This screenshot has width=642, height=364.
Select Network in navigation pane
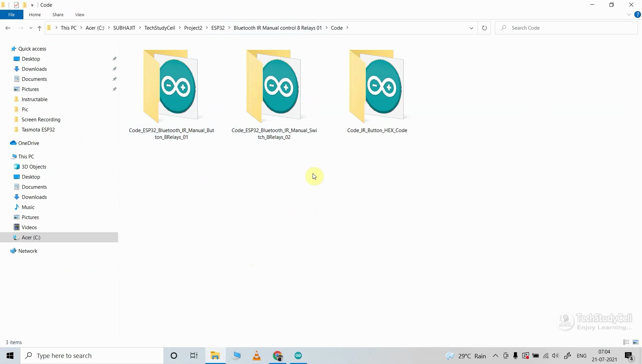click(x=28, y=251)
